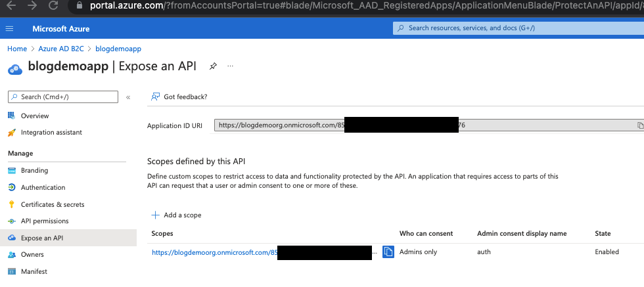This screenshot has width=644, height=287.
Task: Click the Scopes defined by this API heading
Action: (x=198, y=162)
